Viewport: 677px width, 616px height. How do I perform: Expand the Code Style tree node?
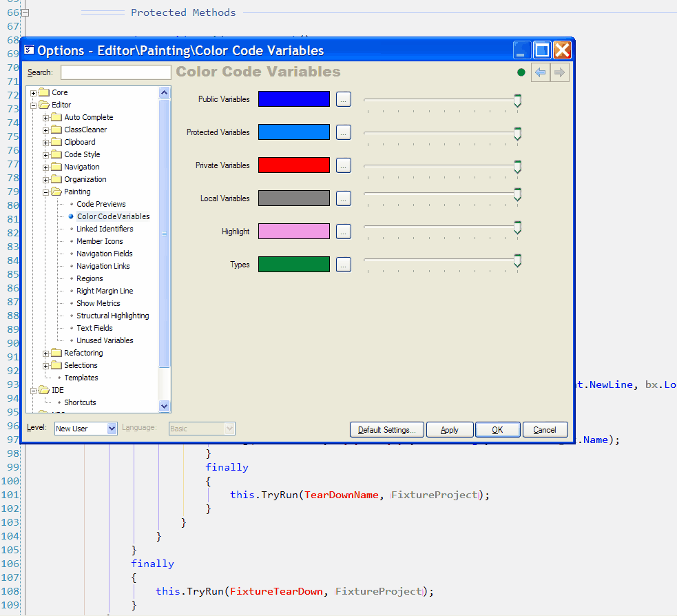point(46,154)
